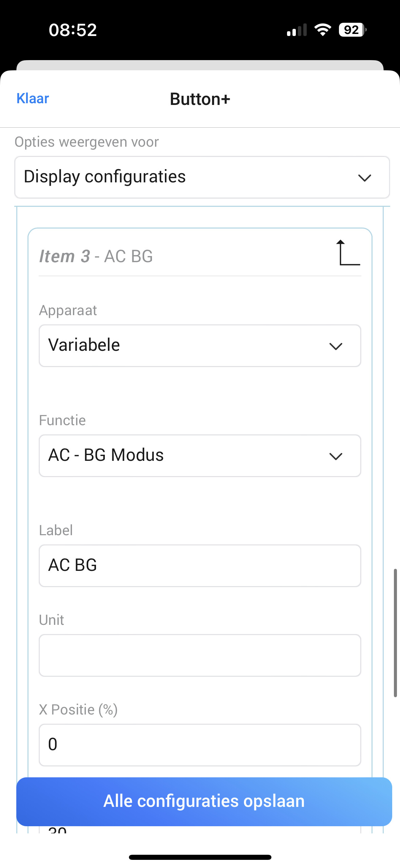Tap the Apparaat field label

coord(68,310)
